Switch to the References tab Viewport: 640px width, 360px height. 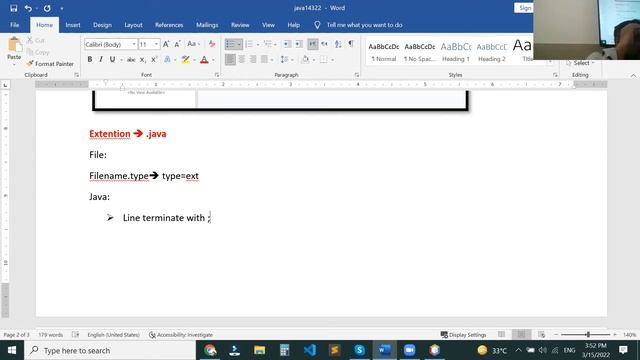pyautogui.click(x=169, y=25)
